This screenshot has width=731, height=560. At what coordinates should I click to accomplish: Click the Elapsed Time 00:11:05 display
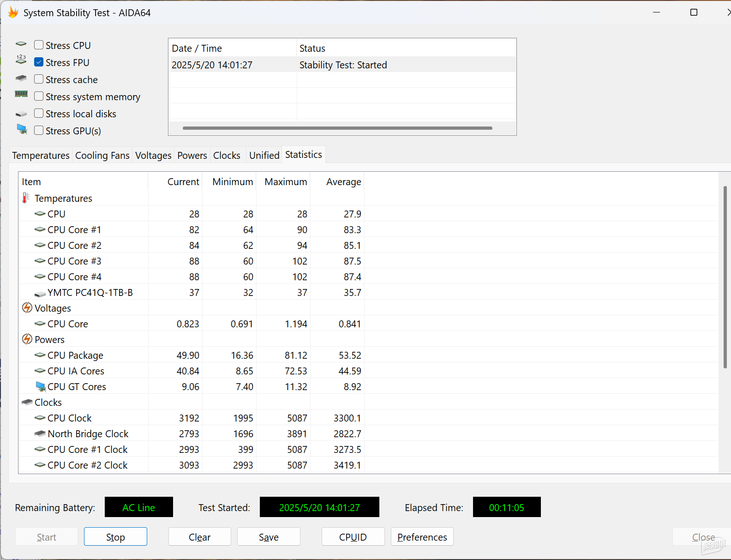(x=507, y=507)
